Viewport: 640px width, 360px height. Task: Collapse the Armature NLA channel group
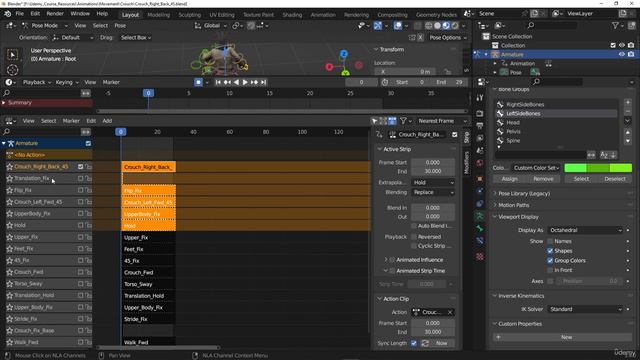coord(4,143)
